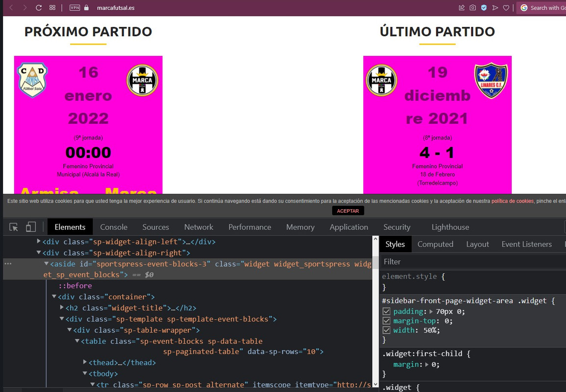The height and width of the screenshot is (392, 566).
Task: Take a snapshot with the camera icon
Action: click(472, 7)
